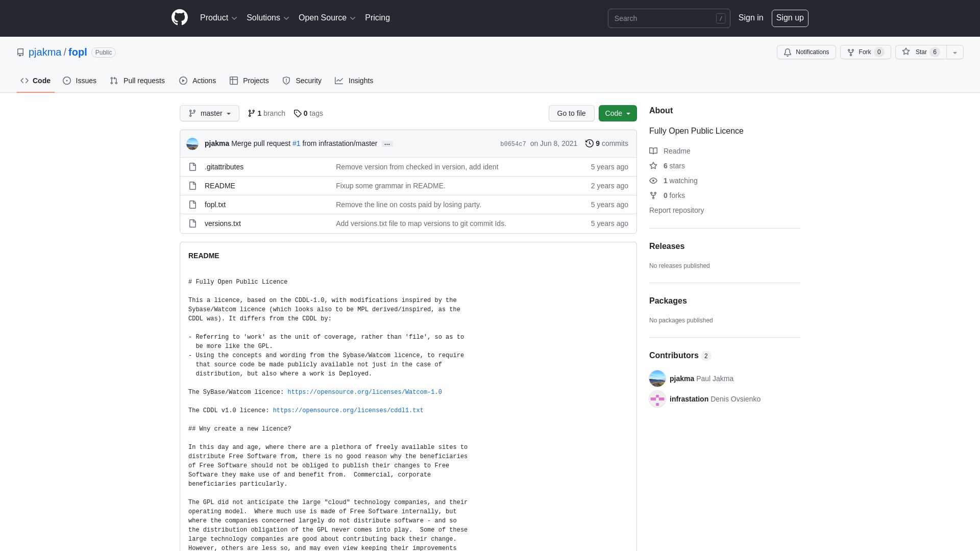Open commit hash b0654c7
This screenshot has width=980, height=551.
click(x=513, y=144)
